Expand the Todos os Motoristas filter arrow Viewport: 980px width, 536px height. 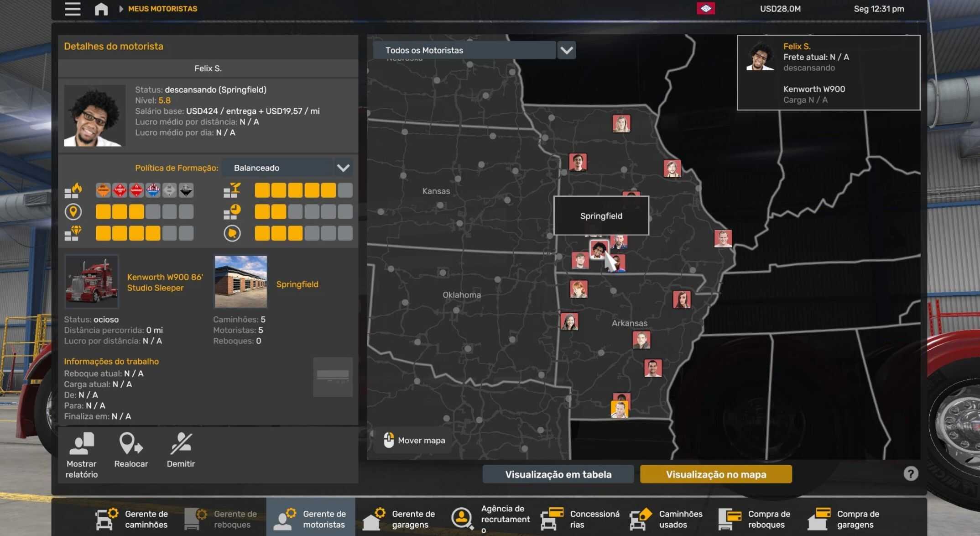coord(566,50)
